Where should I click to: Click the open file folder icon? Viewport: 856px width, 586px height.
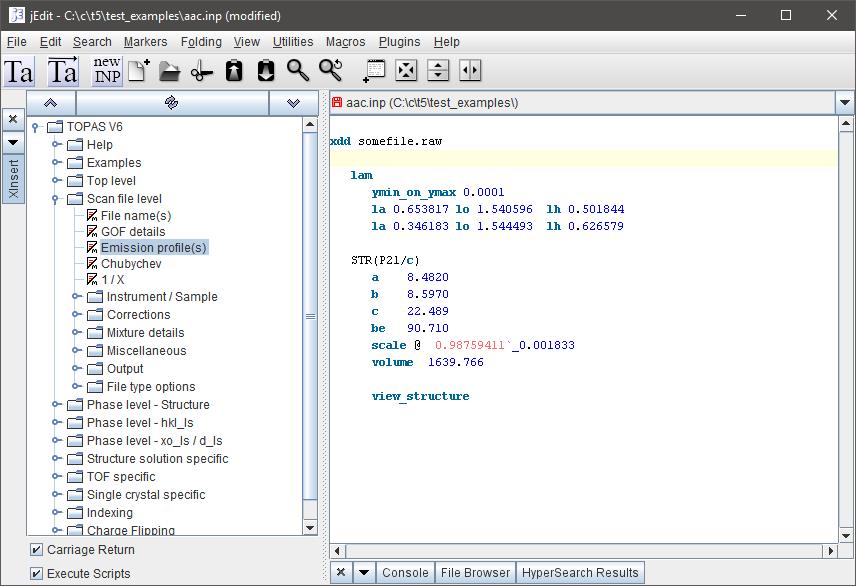pyautogui.click(x=170, y=71)
